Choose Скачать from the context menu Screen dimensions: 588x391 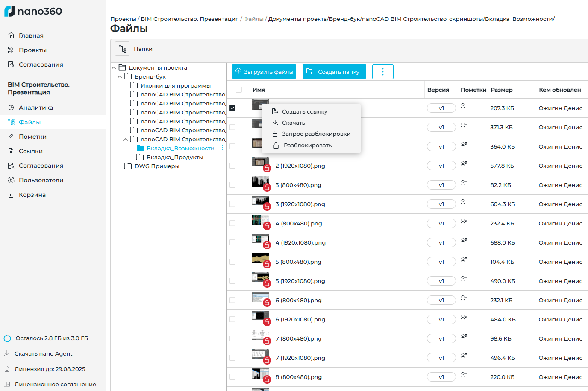(x=293, y=123)
